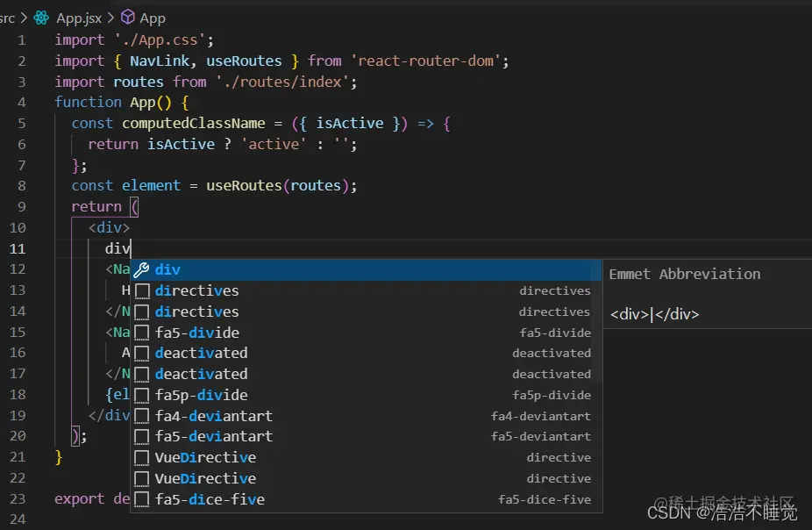
Task: Click the snippet icon beside fa5-divide suggestion
Action: [x=142, y=333]
